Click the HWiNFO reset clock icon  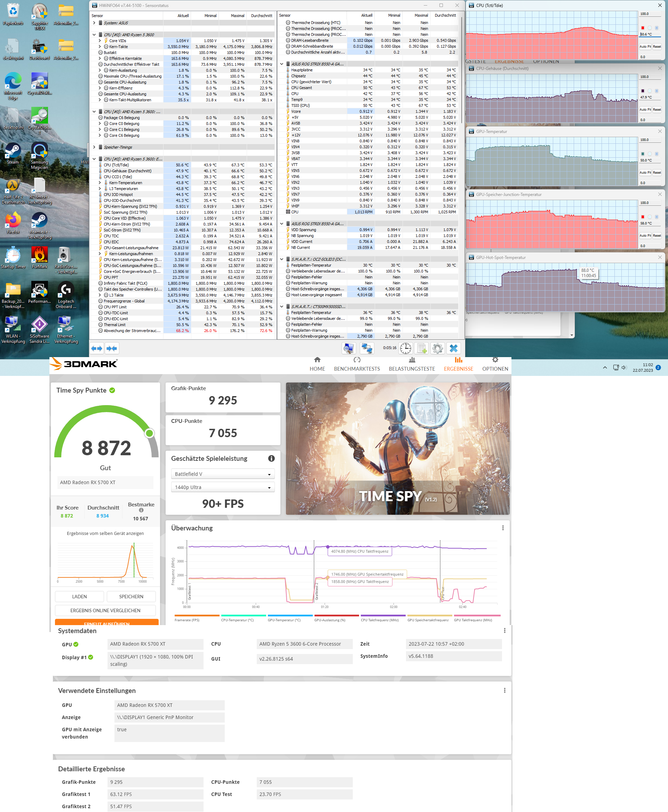point(405,348)
